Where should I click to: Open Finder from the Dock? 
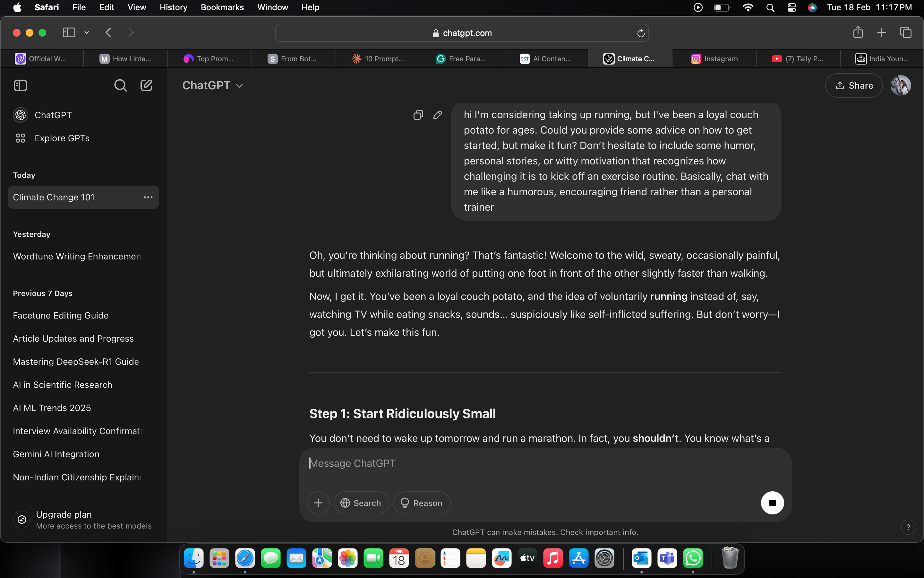coord(193,558)
